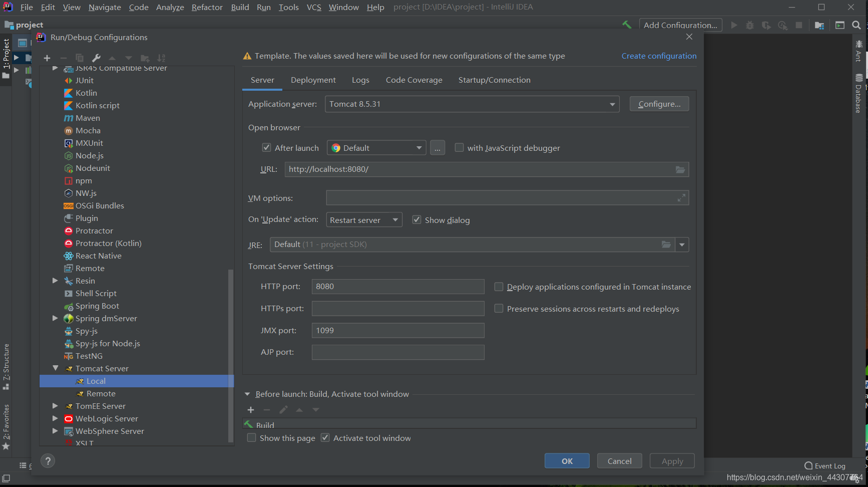Screen dimensions: 868x487
Task: Open browser Default dropdown
Action: [x=376, y=148]
